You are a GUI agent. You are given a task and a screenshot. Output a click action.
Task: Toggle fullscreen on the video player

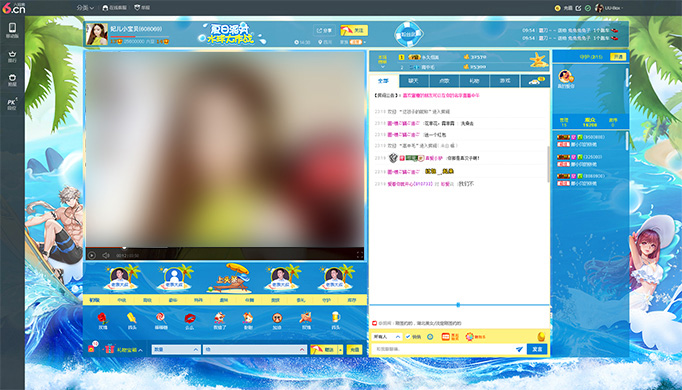tap(360, 255)
